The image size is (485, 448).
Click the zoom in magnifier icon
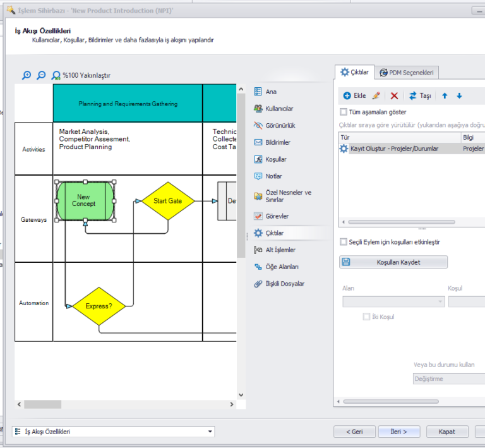tap(27, 75)
